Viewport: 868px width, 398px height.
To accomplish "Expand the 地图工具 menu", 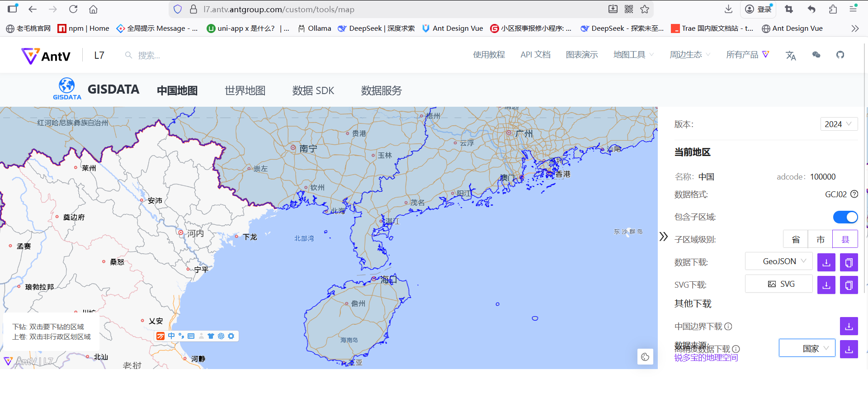I will coord(634,55).
